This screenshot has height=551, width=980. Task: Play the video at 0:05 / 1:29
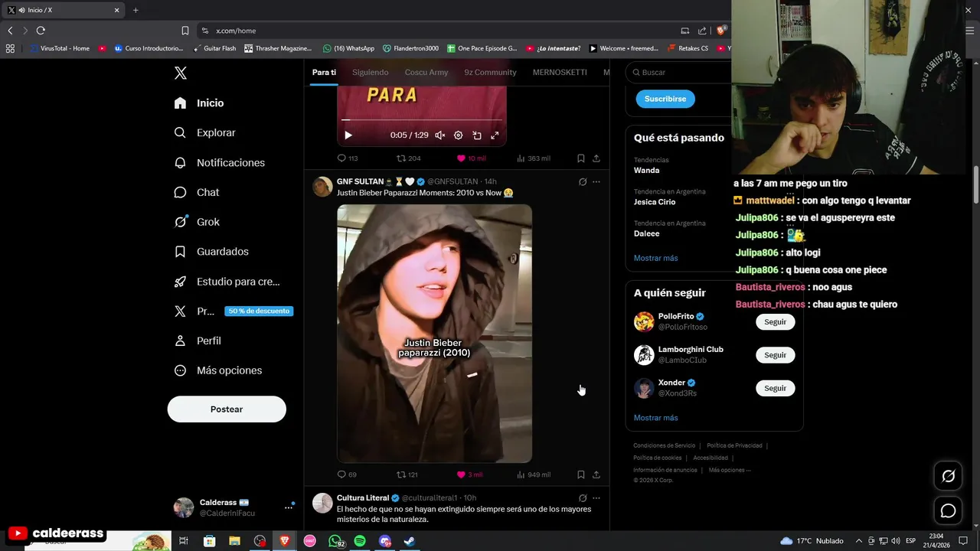(348, 135)
